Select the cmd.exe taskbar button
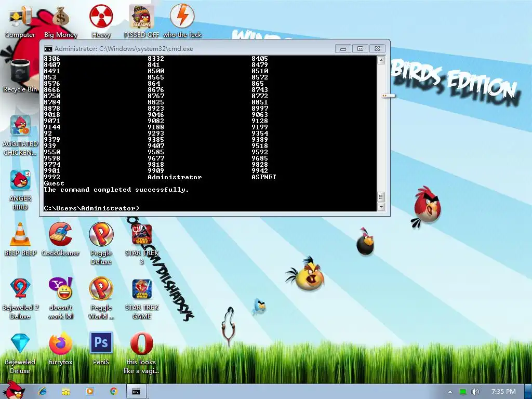This screenshot has width=532, height=399. (x=136, y=392)
